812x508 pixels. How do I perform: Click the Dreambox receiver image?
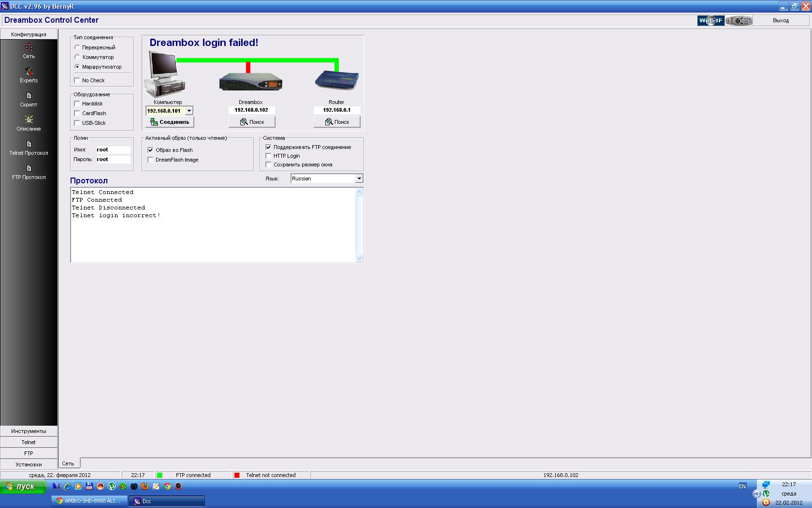(250, 82)
